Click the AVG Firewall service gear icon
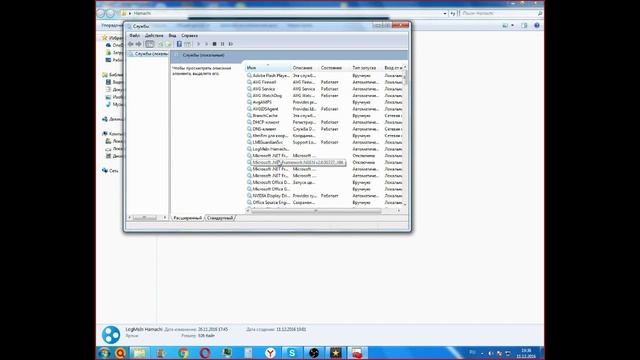The width and height of the screenshot is (640, 360). pyautogui.click(x=249, y=82)
